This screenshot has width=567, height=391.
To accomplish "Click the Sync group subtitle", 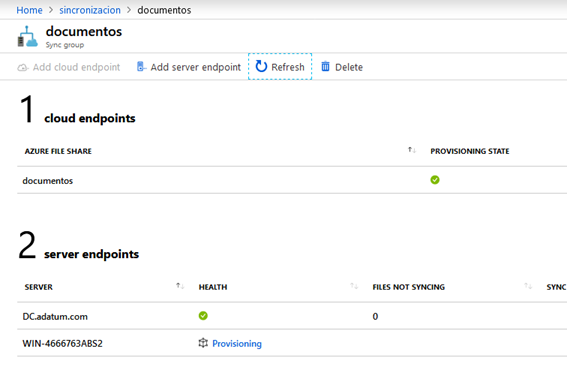I will (65, 45).
